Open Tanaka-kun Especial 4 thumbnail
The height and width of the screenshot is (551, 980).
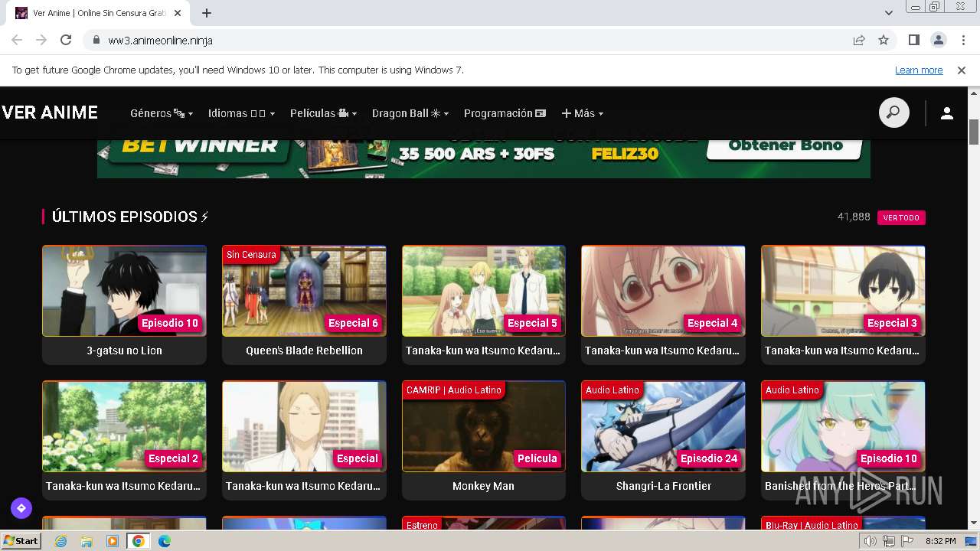[x=663, y=291]
